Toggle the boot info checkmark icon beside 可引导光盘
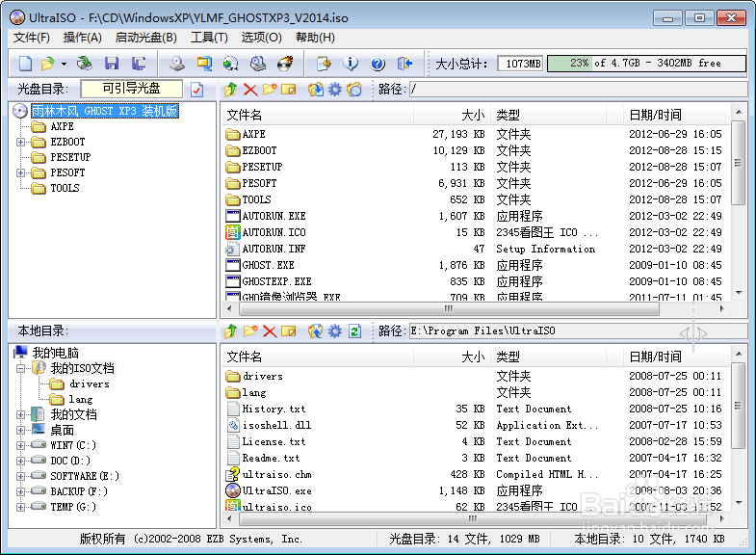 coord(196,90)
